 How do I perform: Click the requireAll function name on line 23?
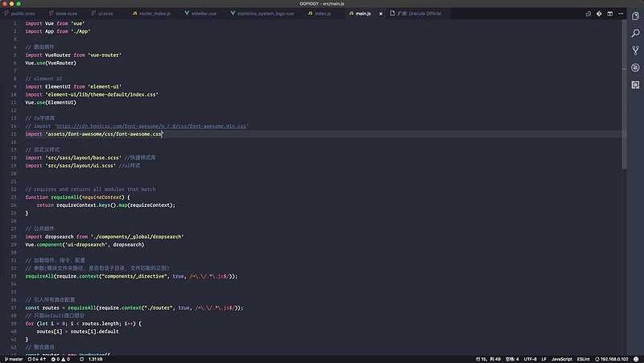coord(65,197)
